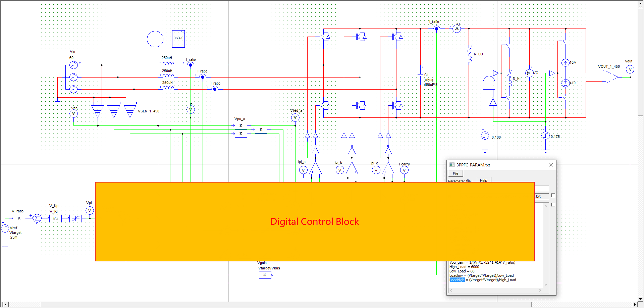The width and height of the screenshot is (644, 308).
Task: Click the summing junction before PI block
Action: coord(37,218)
